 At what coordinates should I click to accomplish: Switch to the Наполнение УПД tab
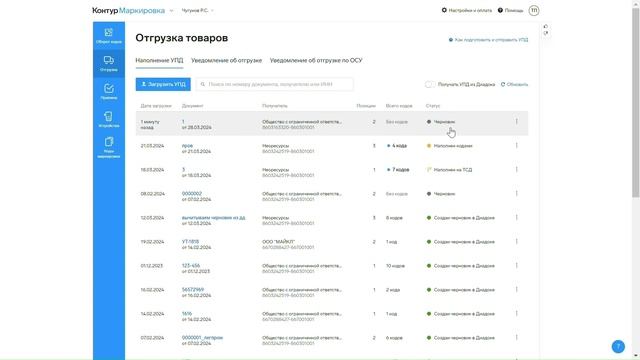159,60
